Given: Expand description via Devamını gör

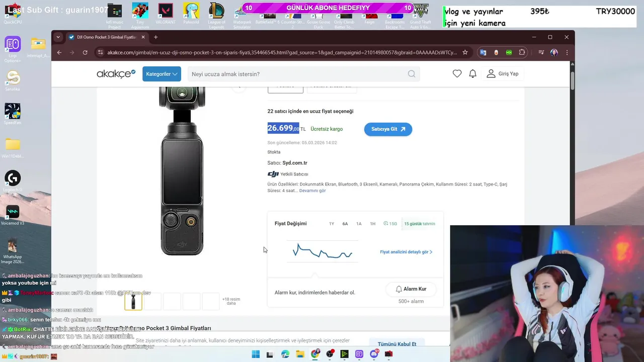Looking at the screenshot, I should point(312,191).
